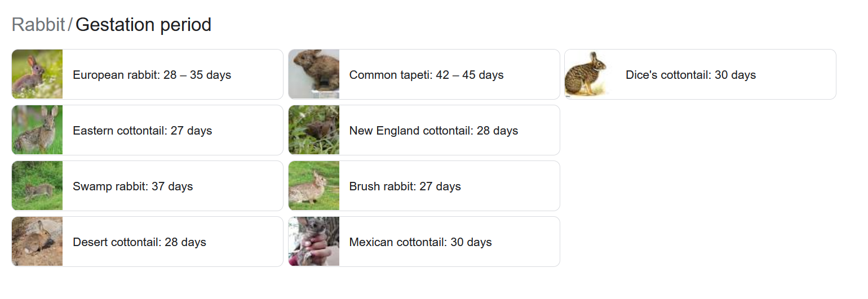Click the Mexican cottontail photo
868x299 pixels.
pyautogui.click(x=314, y=242)
